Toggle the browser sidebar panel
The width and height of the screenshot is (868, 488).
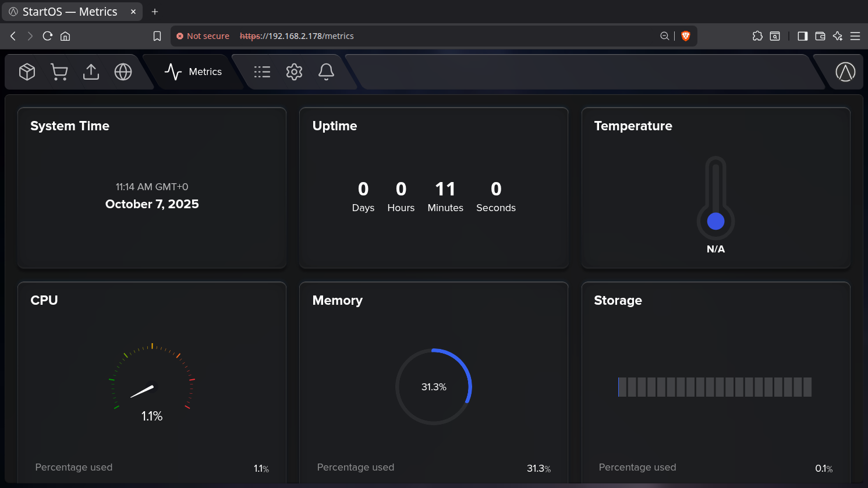(x=803, y=36)
